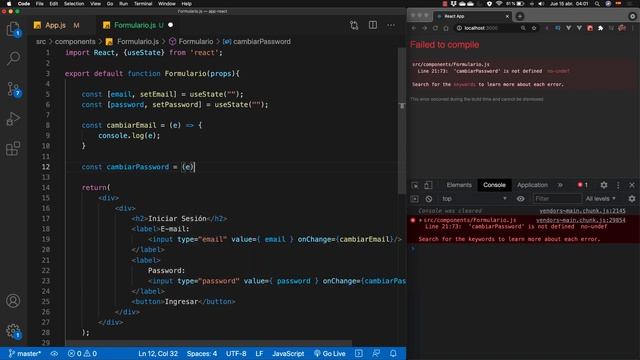
Task: Open the Run and Debug view
Action: pos(13,119)
